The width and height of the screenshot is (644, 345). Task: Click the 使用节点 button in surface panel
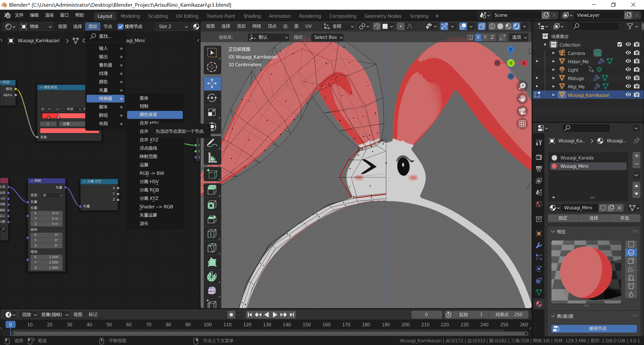click(x=594, y=329)
